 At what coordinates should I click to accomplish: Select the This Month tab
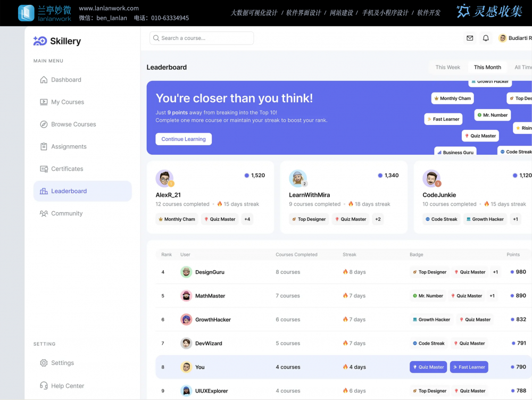click(487, 68)
